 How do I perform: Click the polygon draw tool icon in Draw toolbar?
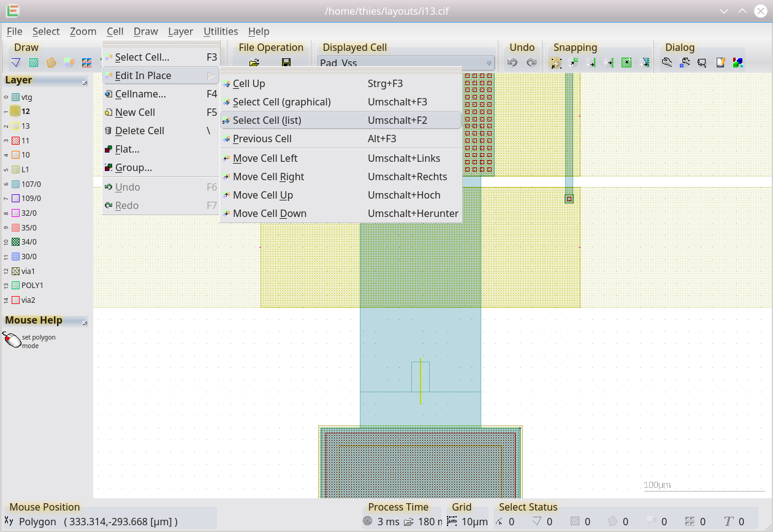16,63
